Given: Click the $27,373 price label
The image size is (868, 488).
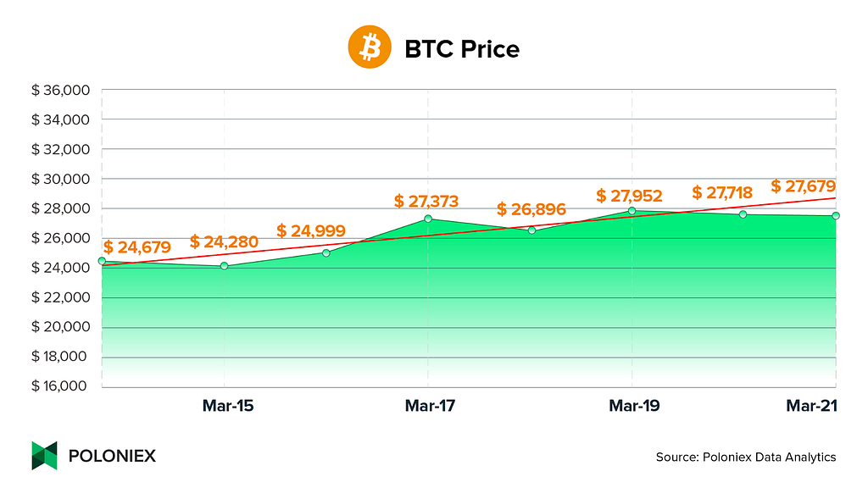Looking at the screenshot, I should (x=426, y=202).
